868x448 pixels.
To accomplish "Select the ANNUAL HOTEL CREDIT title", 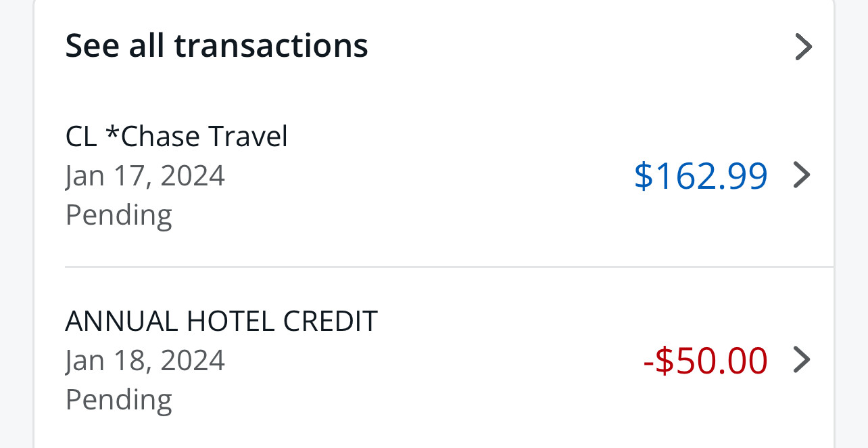I will pyautogui.click(x=221, y=321).
